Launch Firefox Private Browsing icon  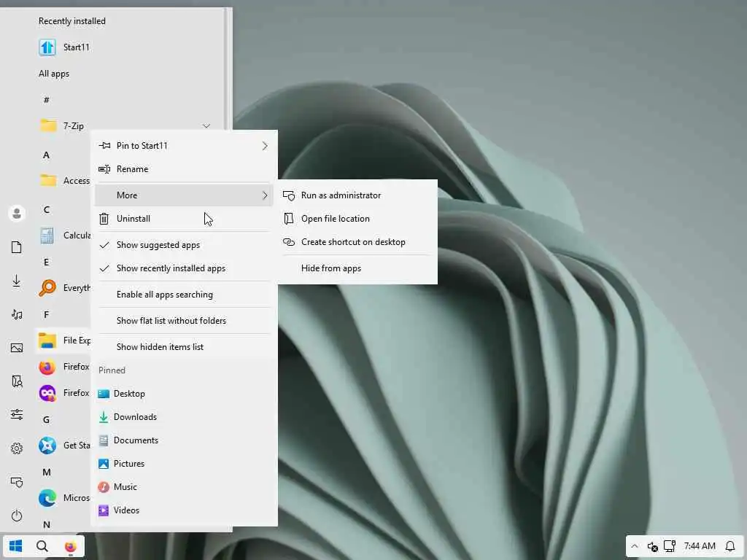click(47, 393)
